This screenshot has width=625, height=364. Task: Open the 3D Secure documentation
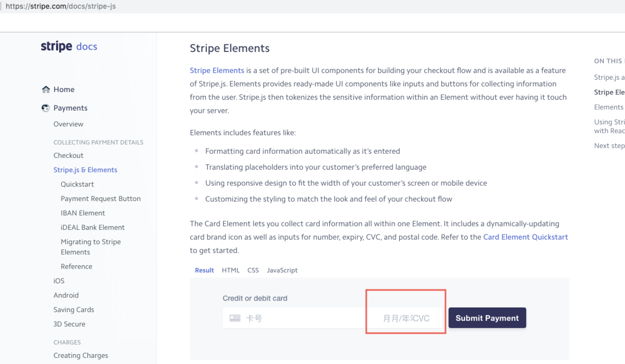(x=69, y=324)
